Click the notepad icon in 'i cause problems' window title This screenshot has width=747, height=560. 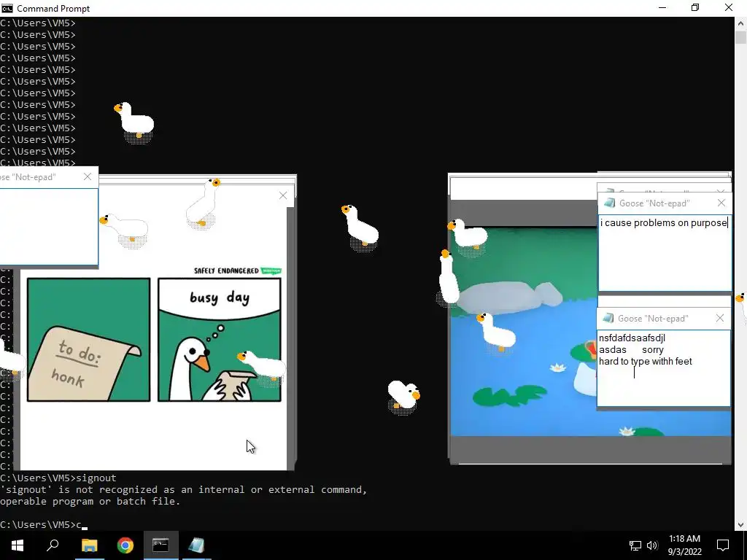click(x=609, y=203)
